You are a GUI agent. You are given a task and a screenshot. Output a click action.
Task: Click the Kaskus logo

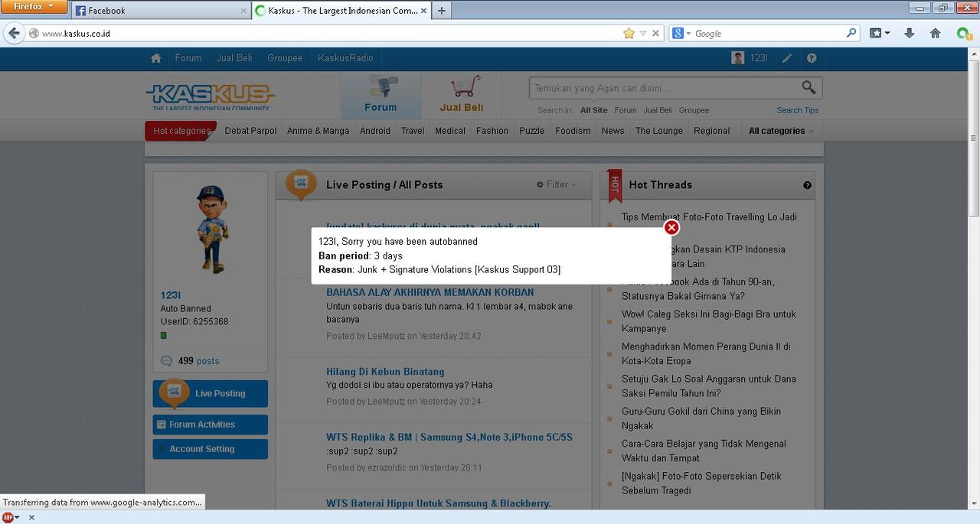tap(210, 97)
